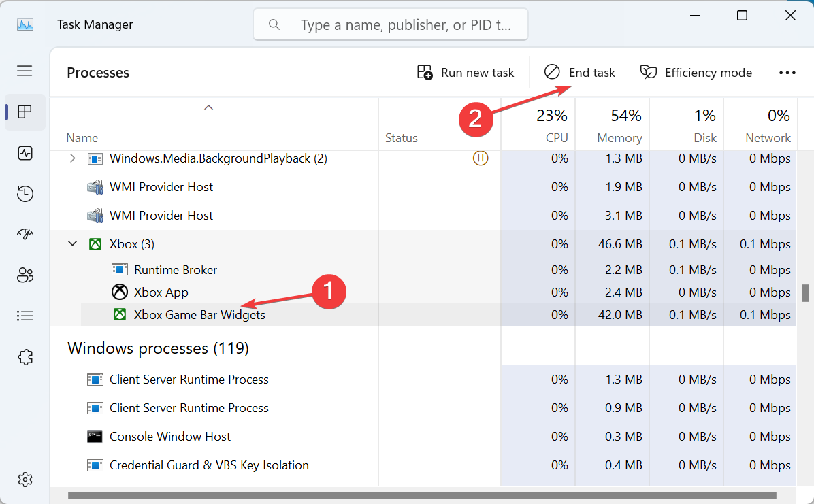
Task: Click the 46.6 MB memory value
Action: pyautogui.click(x=620, y=244)
